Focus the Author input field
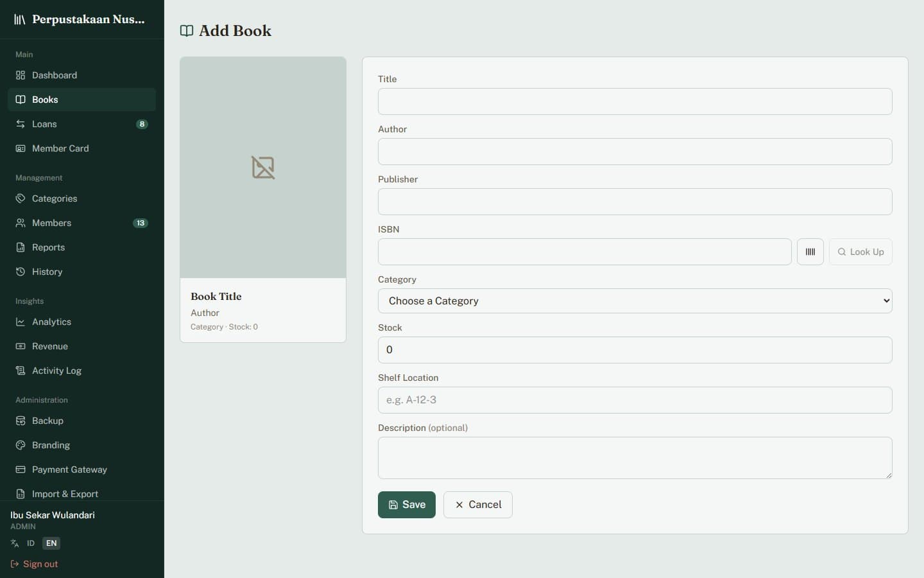This screenshot has width=924, height=578. (635, 152)
